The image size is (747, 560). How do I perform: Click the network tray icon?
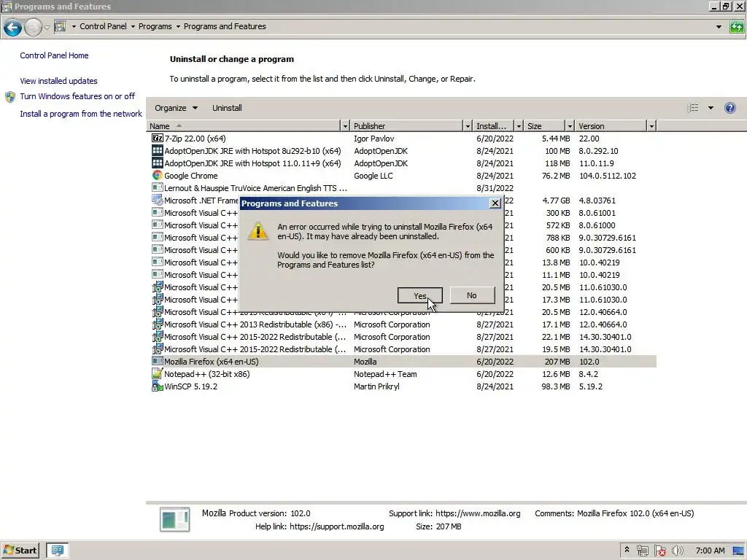(x=642, y=551)
